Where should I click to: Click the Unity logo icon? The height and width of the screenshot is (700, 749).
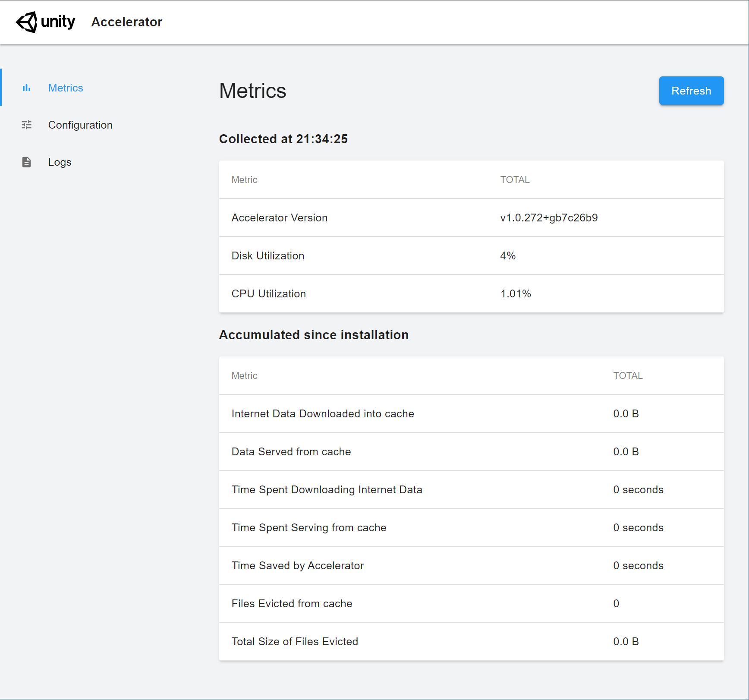27,22
